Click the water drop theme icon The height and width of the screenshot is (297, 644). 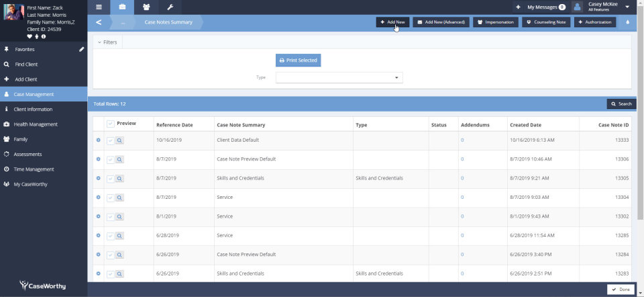[628, 22]
